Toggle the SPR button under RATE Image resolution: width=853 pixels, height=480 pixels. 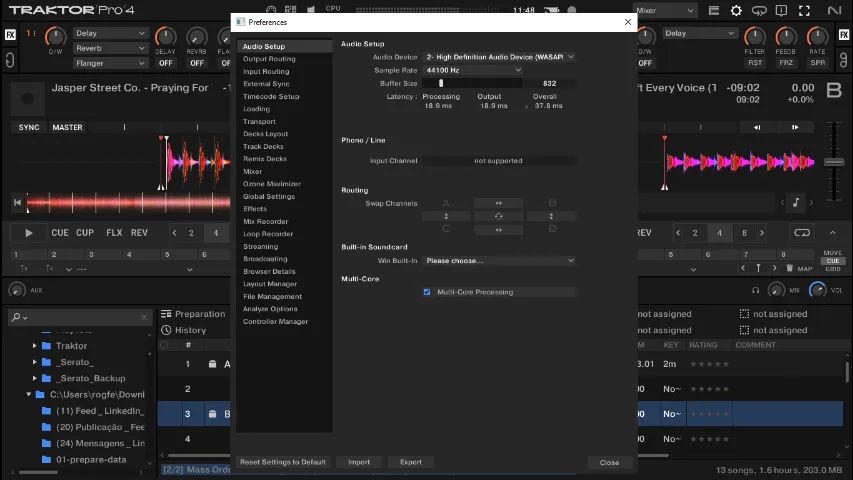818,63
